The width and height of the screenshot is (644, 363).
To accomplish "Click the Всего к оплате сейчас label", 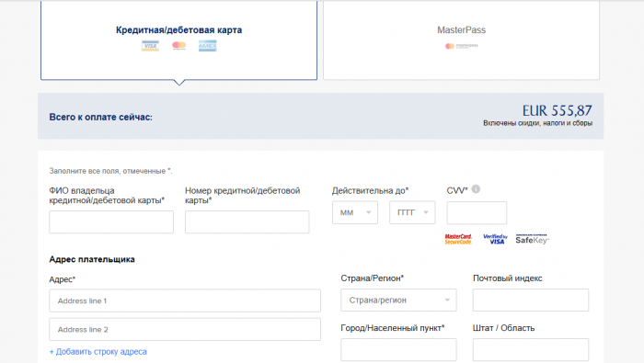I will pos(100,117).
